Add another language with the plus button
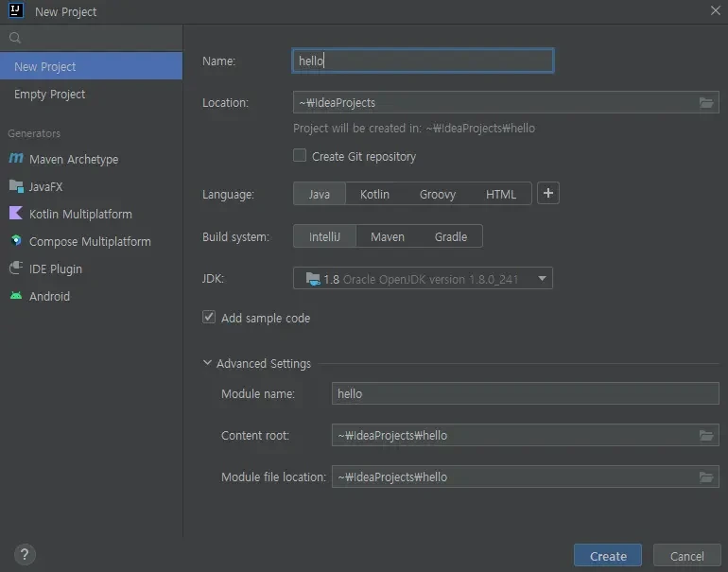Viewport: 728px width, 572px height. pos(547,193)
